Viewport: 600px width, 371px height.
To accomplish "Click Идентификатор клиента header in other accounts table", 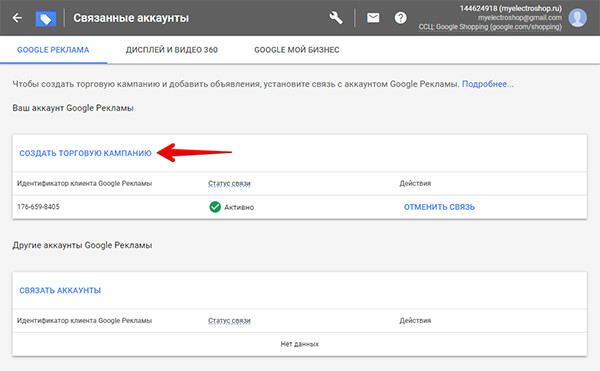I will 84,321.
